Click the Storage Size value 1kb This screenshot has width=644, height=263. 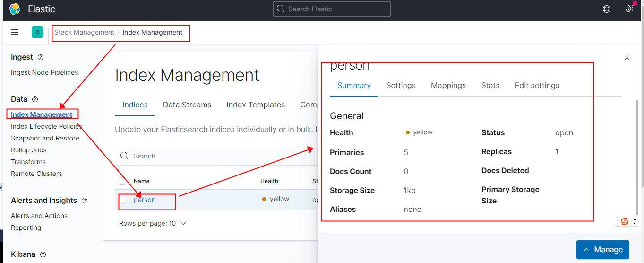pyautogui.click(x=410, y=191)
